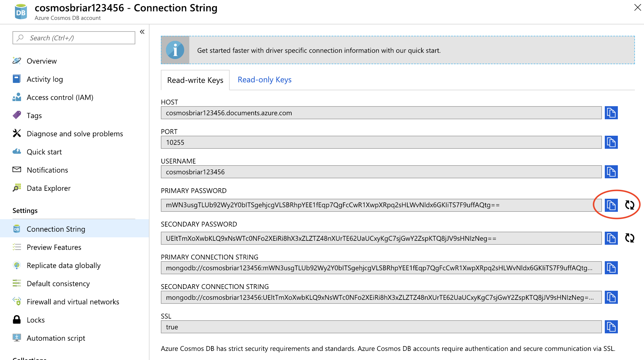Click the purple Tags icon
The width and height of the screenshot is (644, 360).
pyautogui.click(x=17, y=115)
